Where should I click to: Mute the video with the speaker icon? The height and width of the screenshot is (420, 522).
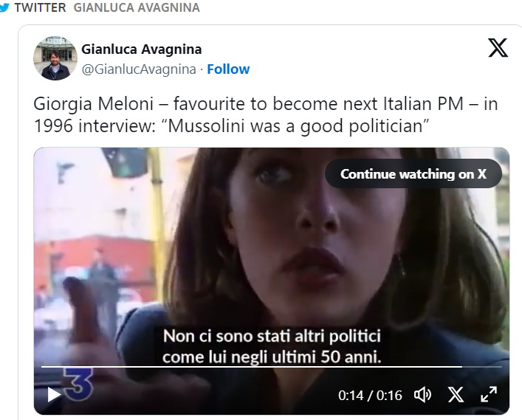422,395
